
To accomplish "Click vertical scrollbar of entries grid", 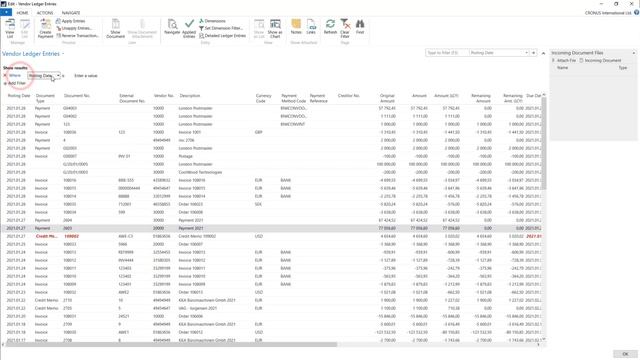I will coord(543,144).
